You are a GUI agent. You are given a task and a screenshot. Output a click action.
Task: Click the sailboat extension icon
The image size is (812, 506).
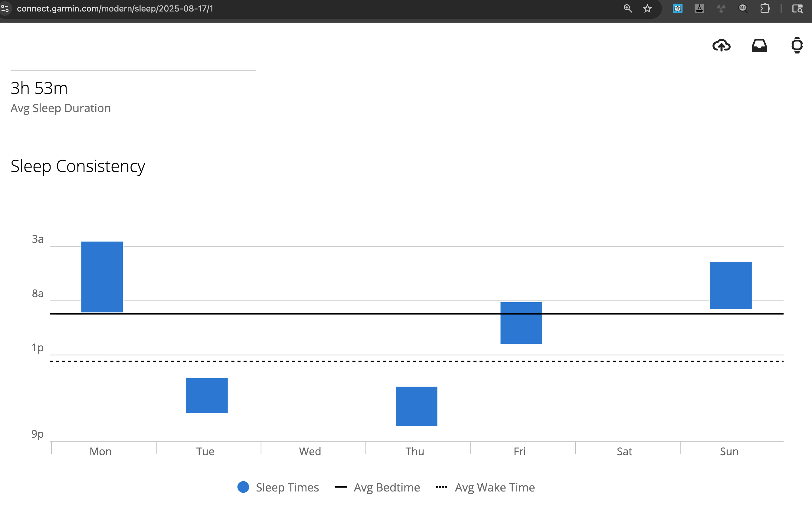(x=699, y=9)
